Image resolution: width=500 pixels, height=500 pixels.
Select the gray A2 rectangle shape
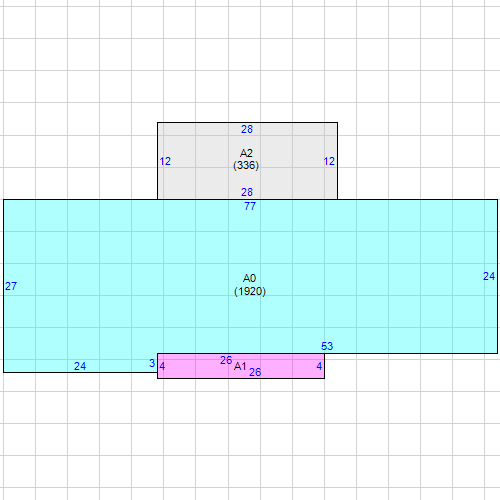[247, 161]
